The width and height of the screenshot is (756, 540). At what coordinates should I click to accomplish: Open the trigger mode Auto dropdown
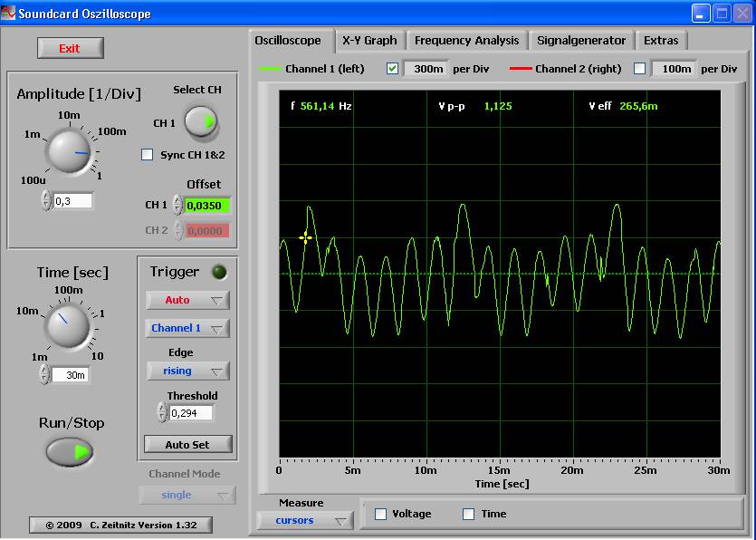click(x=187, y=300)
